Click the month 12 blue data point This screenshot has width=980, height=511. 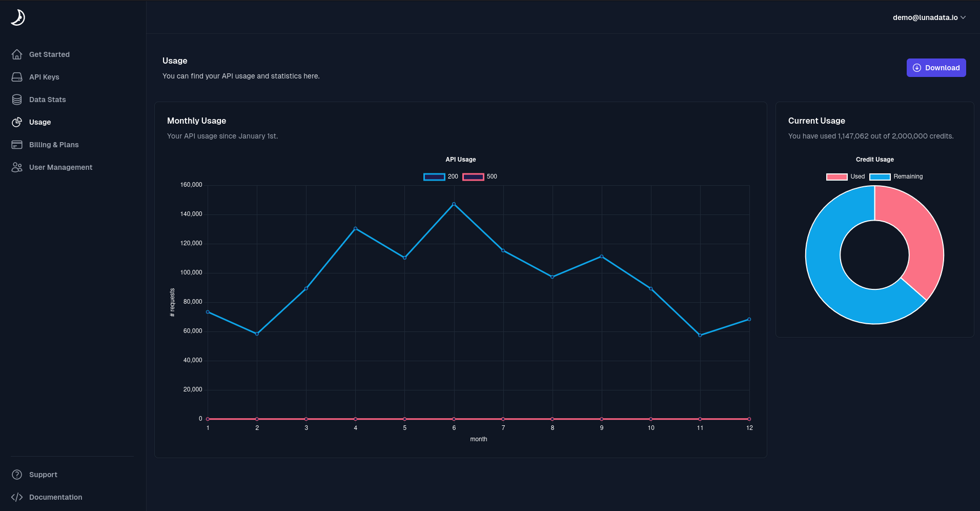(749, 320)
